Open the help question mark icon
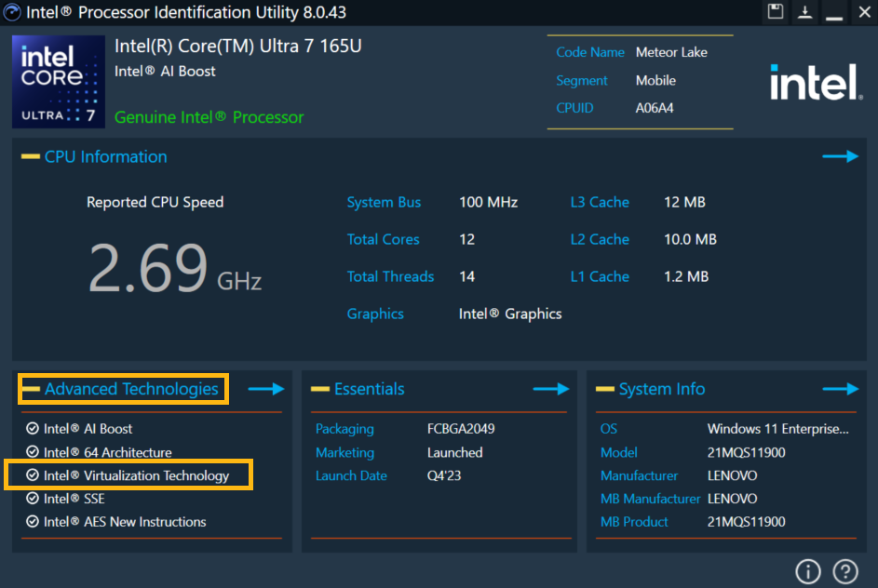This screenshot has width=878, height=588. point(844,570)
